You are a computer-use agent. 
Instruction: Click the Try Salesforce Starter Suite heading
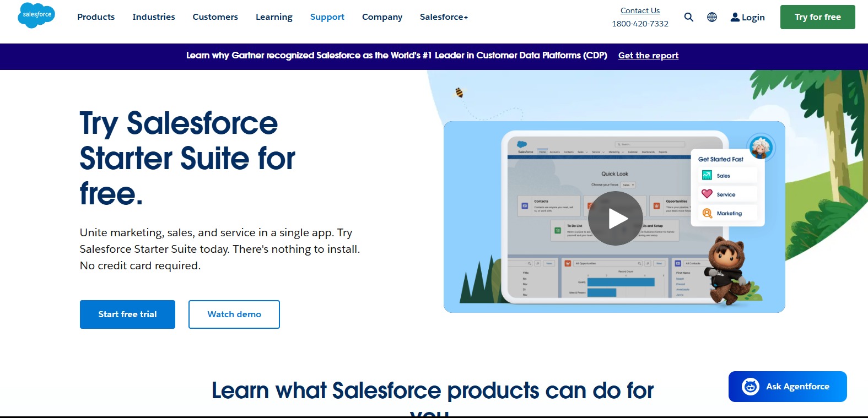pyautogui.click(x=187, y=158)
